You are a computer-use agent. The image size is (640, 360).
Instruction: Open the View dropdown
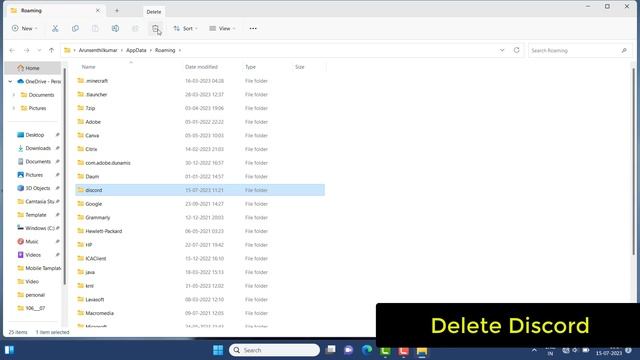[x=222, y=29]
